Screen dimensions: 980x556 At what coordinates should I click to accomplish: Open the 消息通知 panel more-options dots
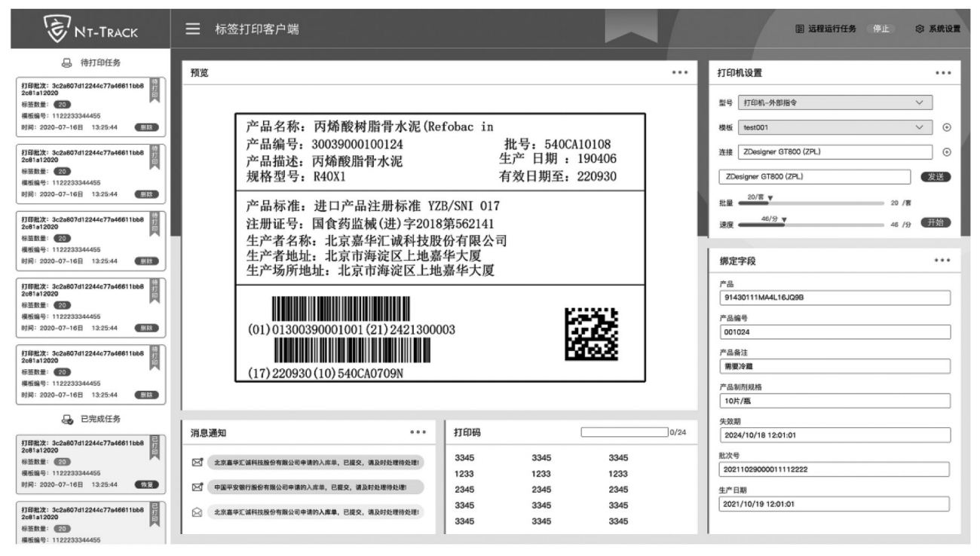pos(418,432)
